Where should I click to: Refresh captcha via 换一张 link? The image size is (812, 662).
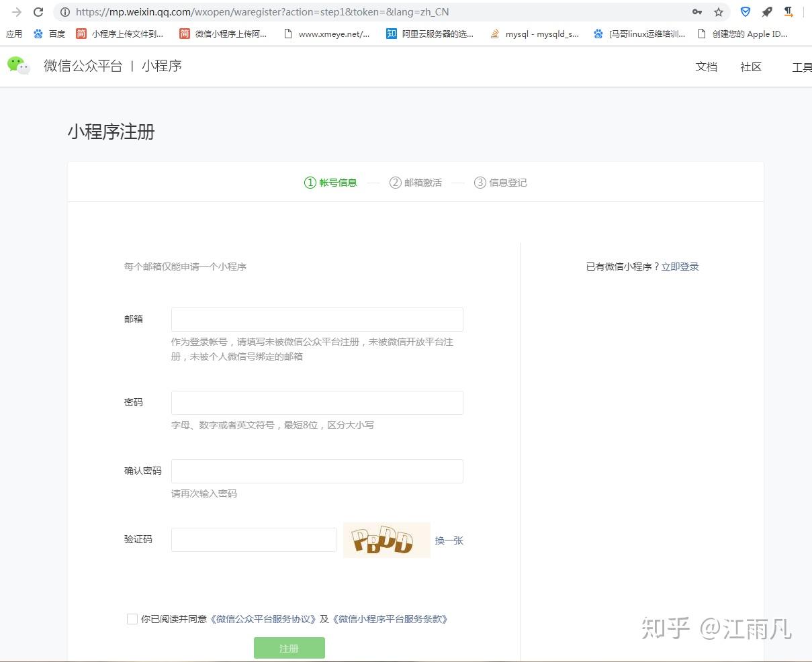tap(449, 540)
